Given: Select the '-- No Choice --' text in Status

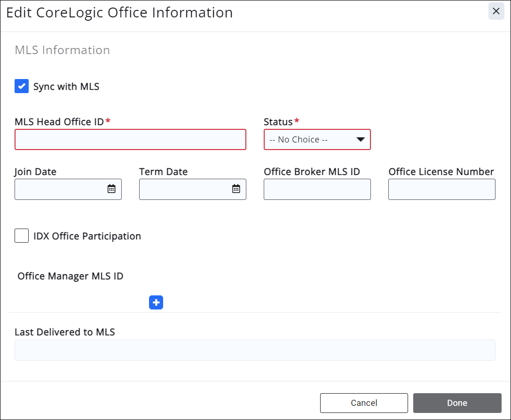Looking at the screenshot, I should (299, 140).
